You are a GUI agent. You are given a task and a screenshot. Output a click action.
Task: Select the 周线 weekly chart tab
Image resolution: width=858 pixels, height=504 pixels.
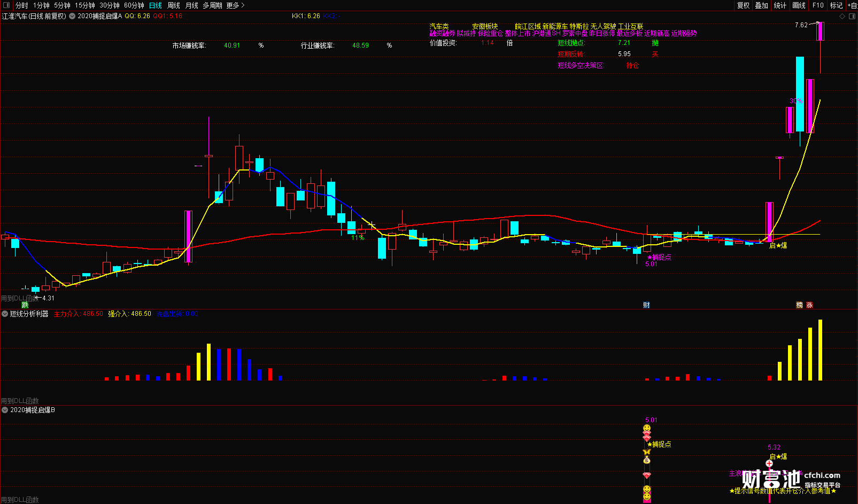(174, 5)
